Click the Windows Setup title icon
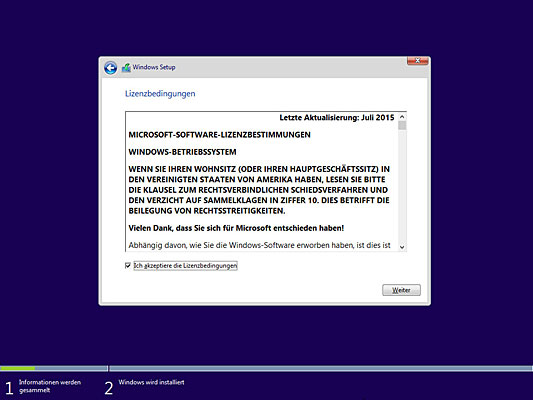533x400 pixels. pos(126,67)
